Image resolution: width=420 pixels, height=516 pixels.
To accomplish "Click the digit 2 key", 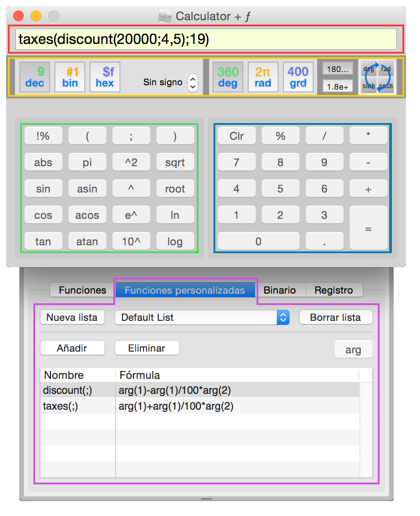I will tap(281, 215).
